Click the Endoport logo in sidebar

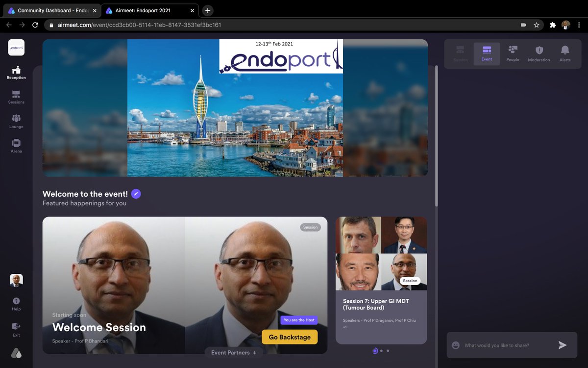[16, 48]
